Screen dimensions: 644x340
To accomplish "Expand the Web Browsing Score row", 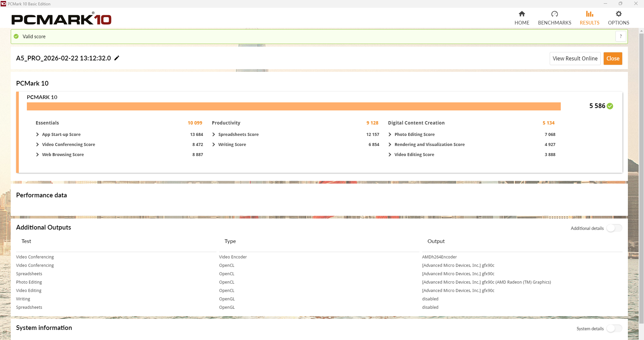I will point(38,155).
